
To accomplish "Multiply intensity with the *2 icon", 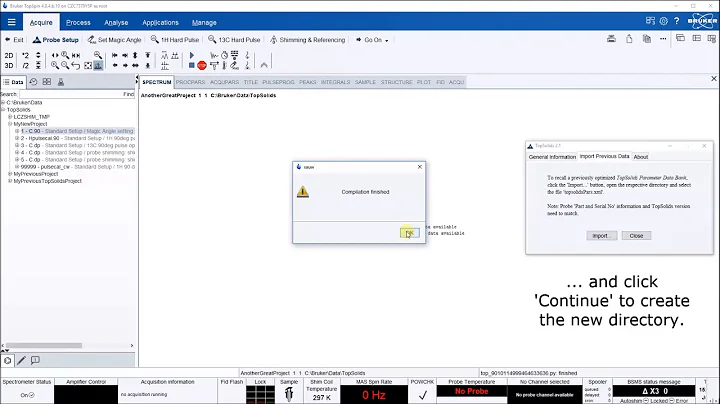I will tap(25, 55).
